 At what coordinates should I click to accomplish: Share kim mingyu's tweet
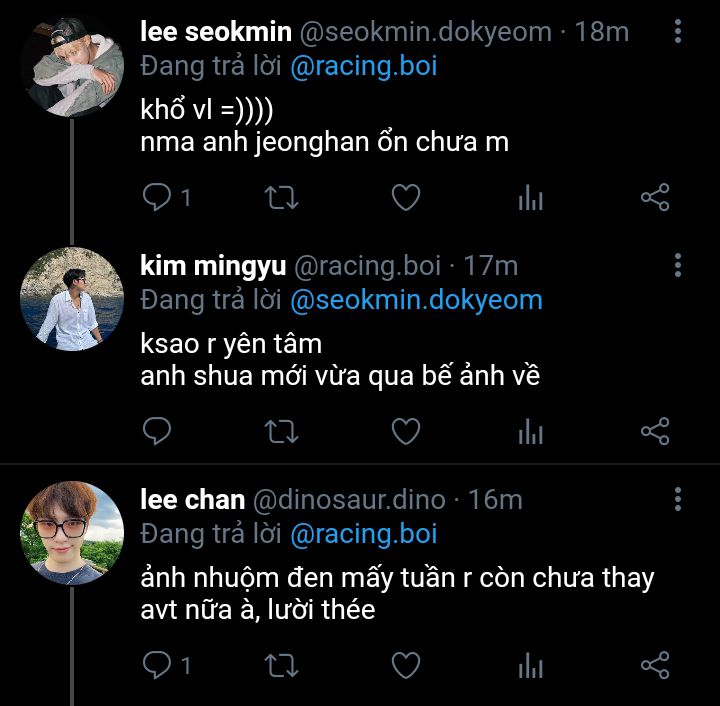point(654,431)
